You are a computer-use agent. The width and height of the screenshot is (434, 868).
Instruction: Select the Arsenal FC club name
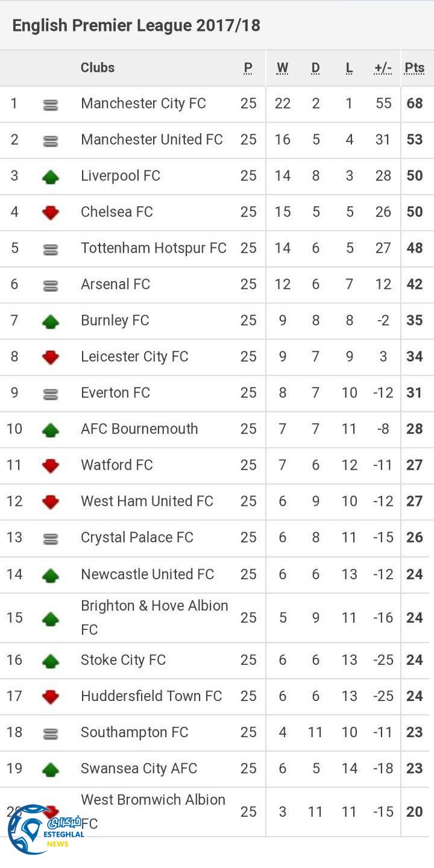coord(116,284)
